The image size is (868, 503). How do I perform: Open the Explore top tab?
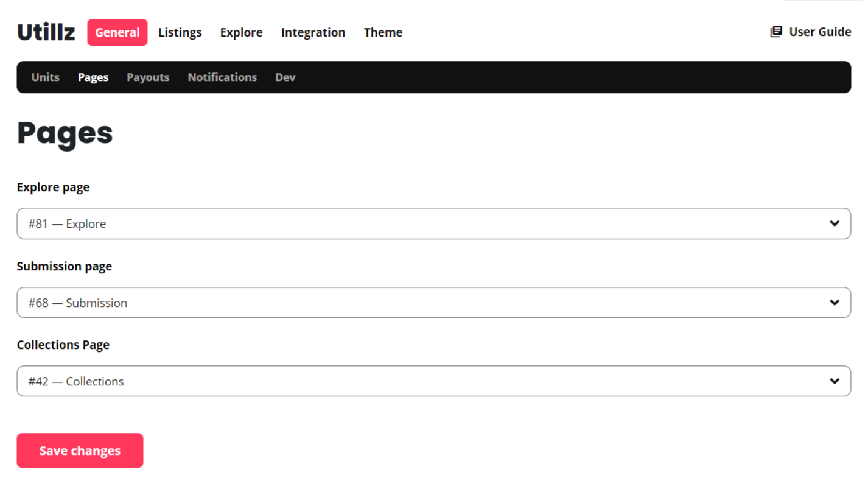click(242, 32)
